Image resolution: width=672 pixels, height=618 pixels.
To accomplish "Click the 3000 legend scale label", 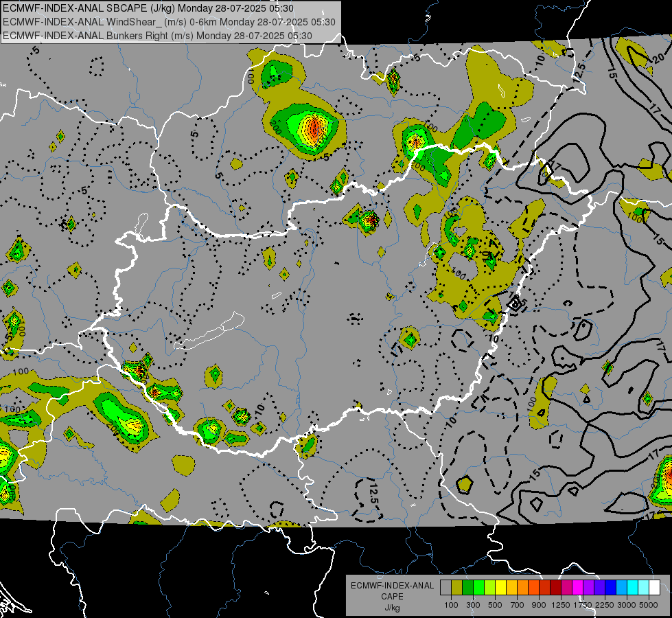I will coord(627,605).
